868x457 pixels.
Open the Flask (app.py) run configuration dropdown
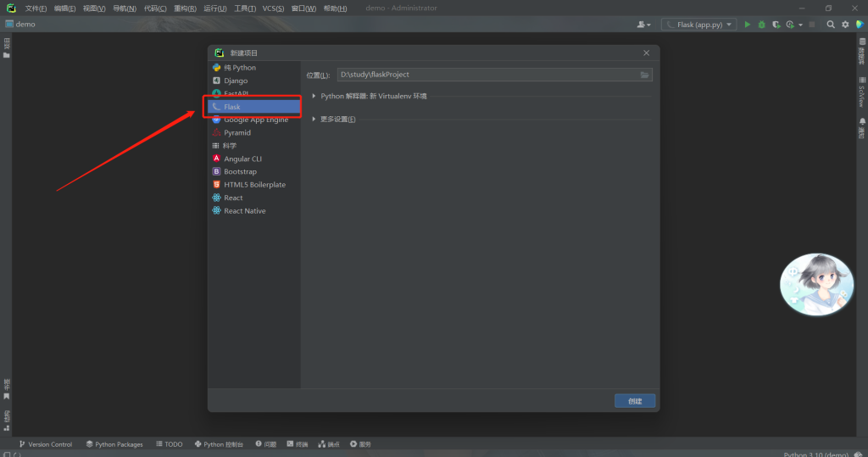[698, 25]
